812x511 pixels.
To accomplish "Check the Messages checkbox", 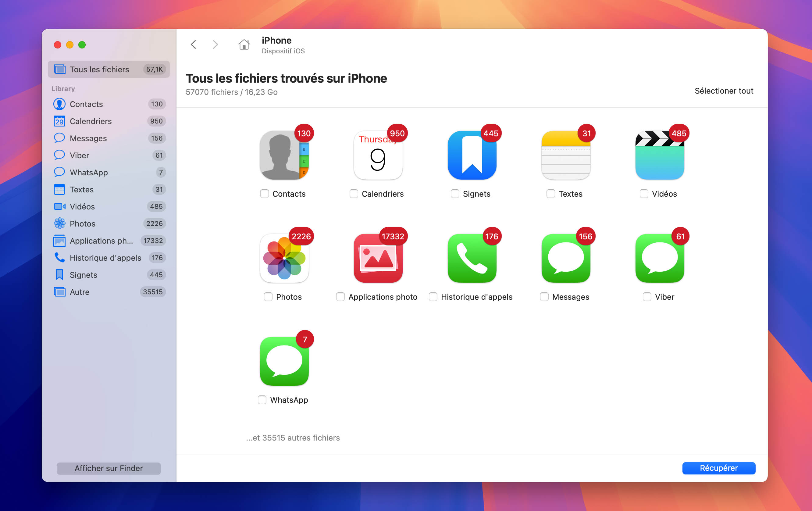I will coord(544,297).
